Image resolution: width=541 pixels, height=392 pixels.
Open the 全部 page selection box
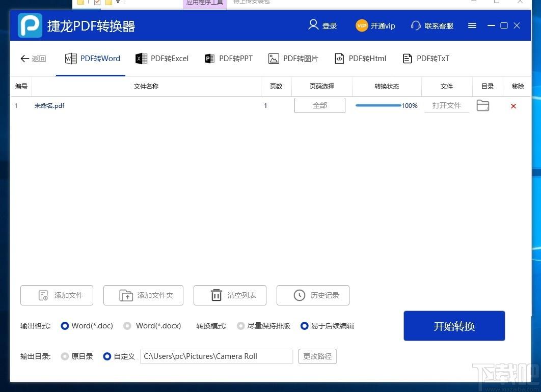click(320, 105)
